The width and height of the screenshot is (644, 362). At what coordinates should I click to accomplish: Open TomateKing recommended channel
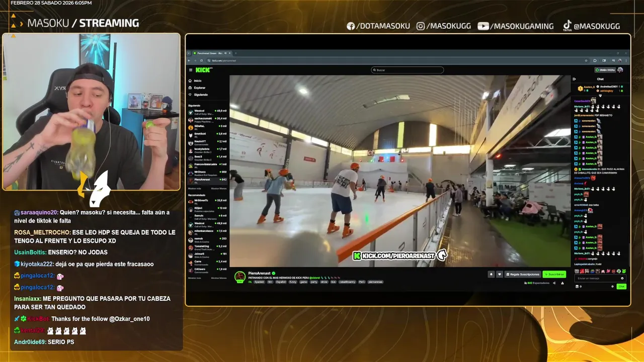pos(207,247)
